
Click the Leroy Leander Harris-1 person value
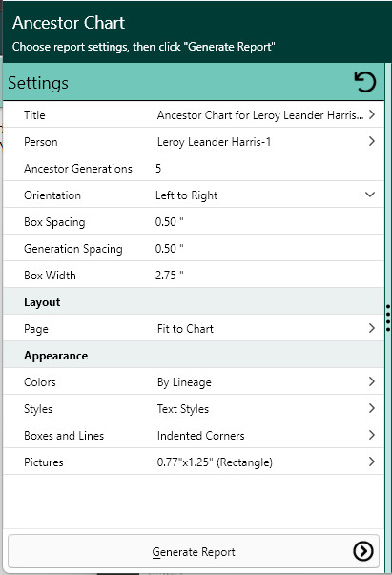coord(214,142)
